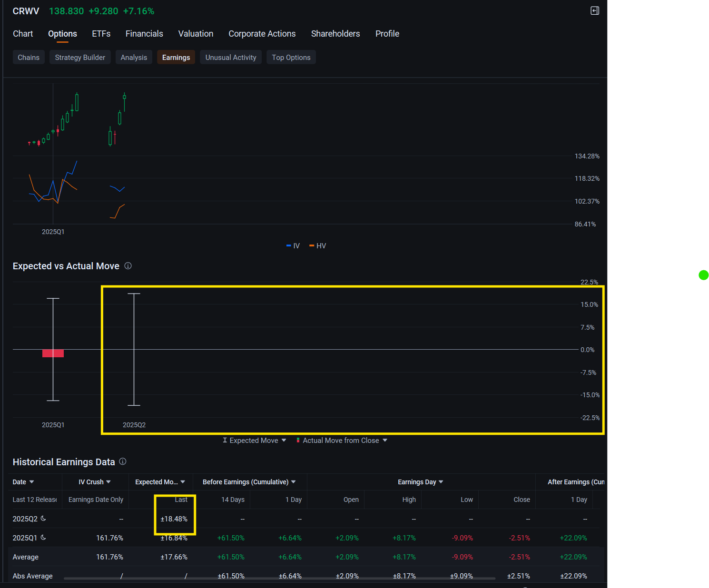Select the Top Options button
This screenshot has width=709, height=588.
point(291,57)
